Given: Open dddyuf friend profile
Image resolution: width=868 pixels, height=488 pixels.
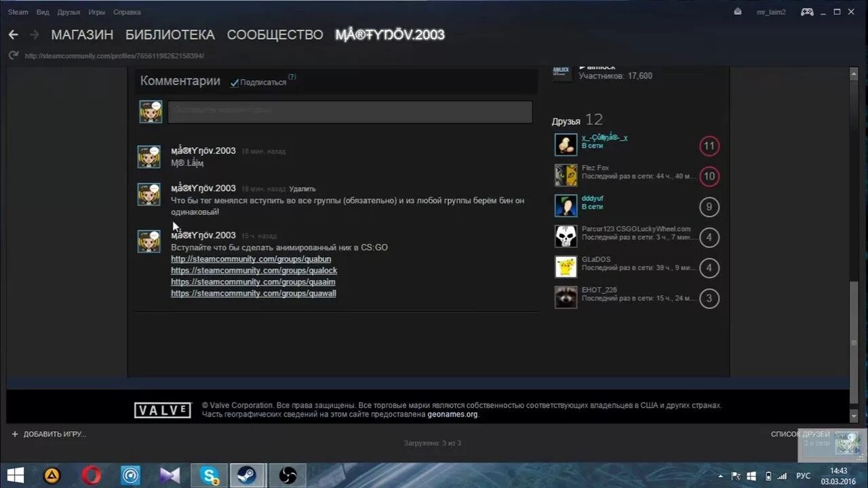Looking at the screenshot, I should [x=593, y=198].
